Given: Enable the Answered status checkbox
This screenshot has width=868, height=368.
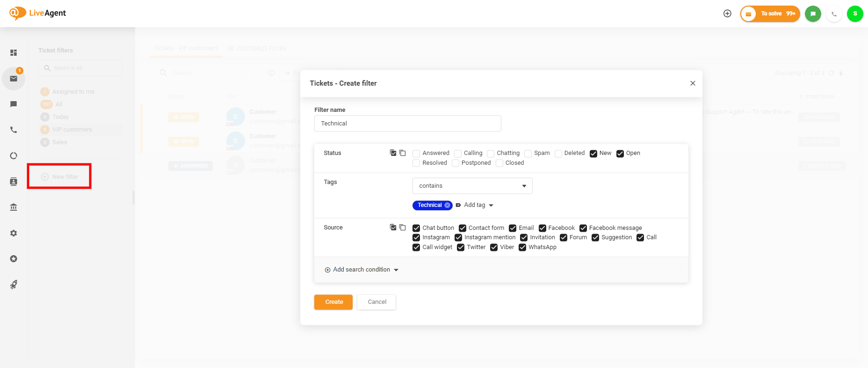Looking at the screenshot, I should (416, 154).
